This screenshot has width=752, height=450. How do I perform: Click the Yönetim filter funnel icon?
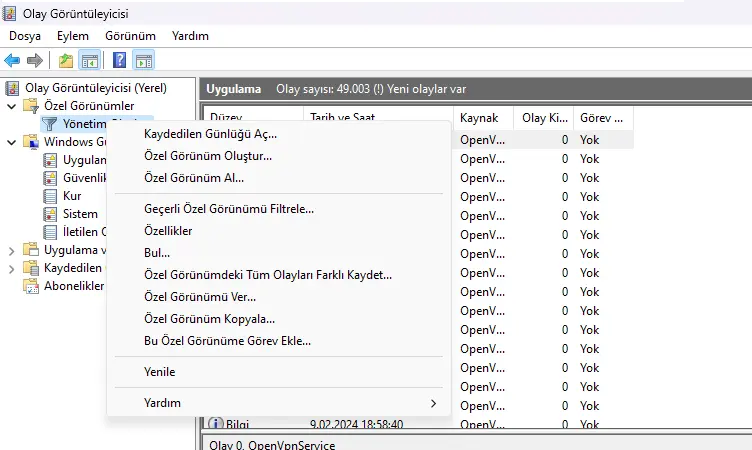pos(49,124)
